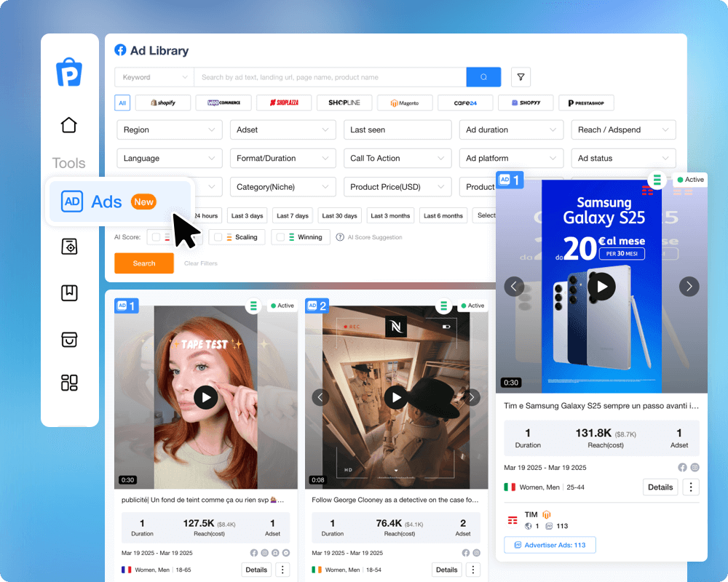
Task: Click AI score bars icon on Tape Test ad
Action: tap(253, 306)
